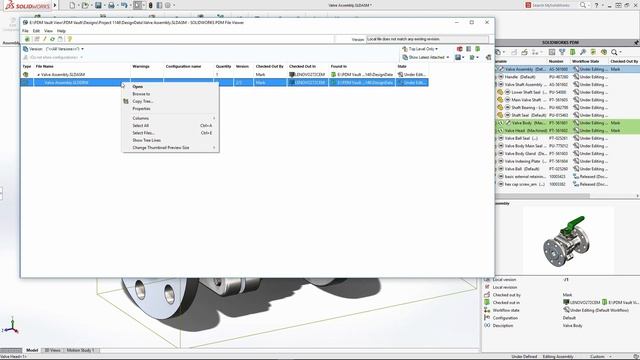Open the View menu in PDM File Viewer
The width and height of the screenshot is (640, 360).
point(48,31)
